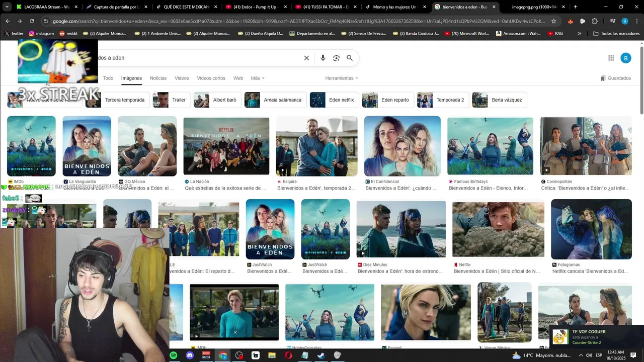This screenshot has height=362, width=644.
Task: Switch to the Endor - Pump It Up tab
Action: point(257,7)
